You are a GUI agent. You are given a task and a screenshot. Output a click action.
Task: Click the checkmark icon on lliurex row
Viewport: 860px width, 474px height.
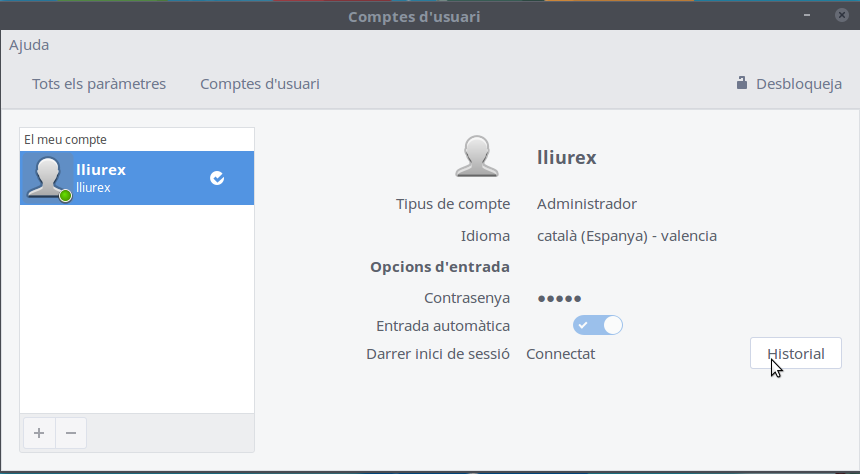click(217, 178)
